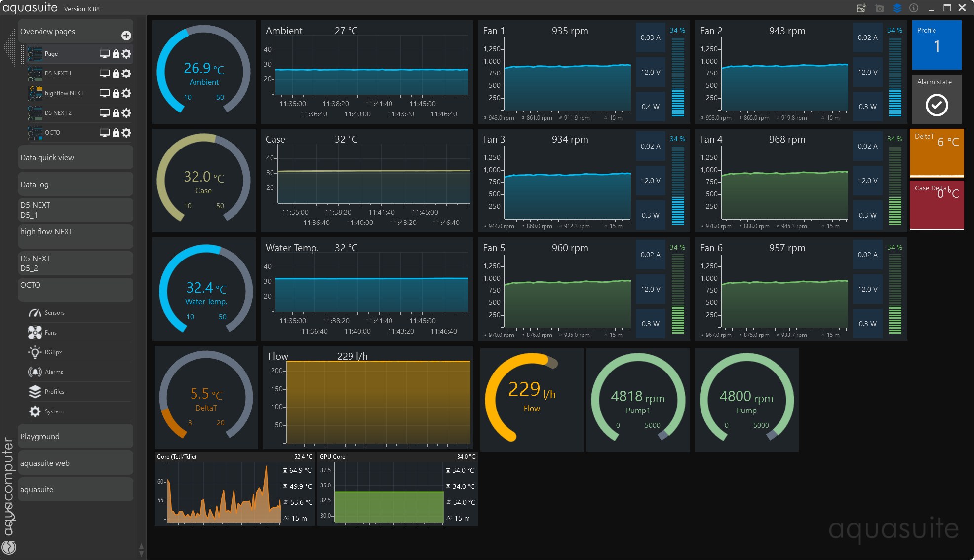The height and width of the screenshot is (560, 974).
Task: Click the orange DeltaT 6 °C tile
Action: point(936,153)
